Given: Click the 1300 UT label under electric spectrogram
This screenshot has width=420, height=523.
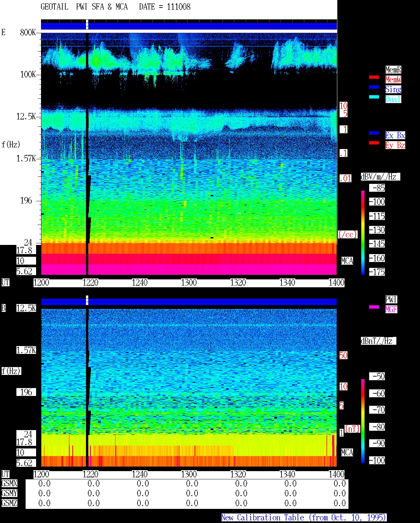Looking at the screenshot, I should point(189,283).
